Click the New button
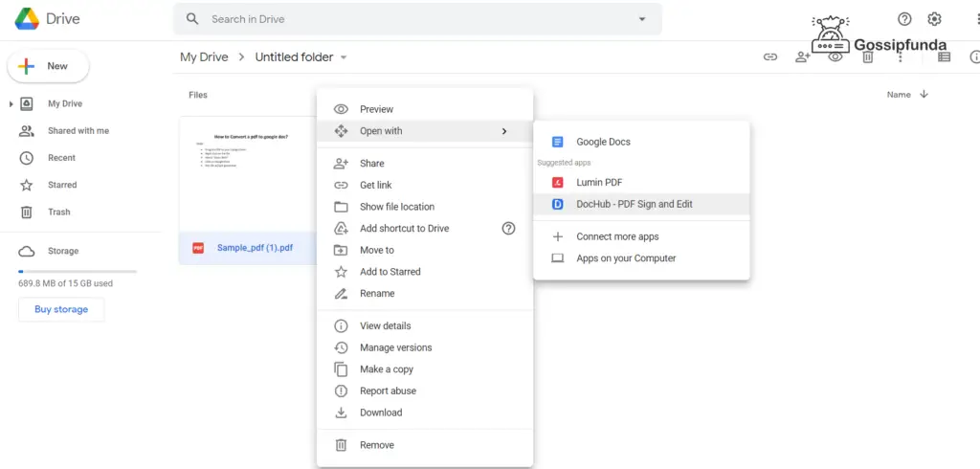 pos(48,66)
